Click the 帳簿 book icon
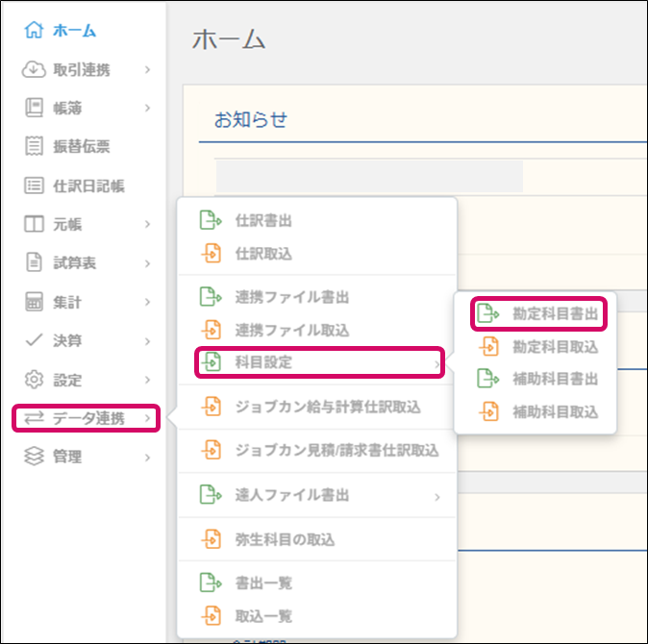The height and width of the screenshot is (644, 648). coord(35,108)
